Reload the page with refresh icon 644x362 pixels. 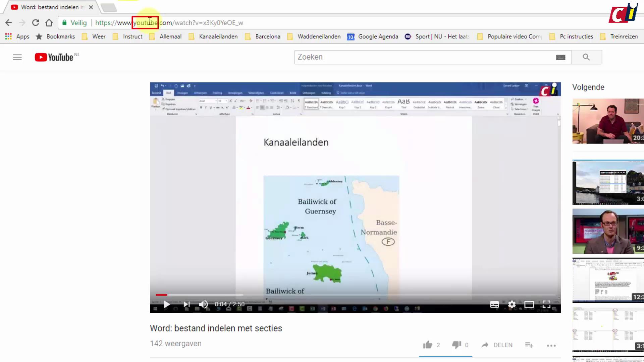point(36,23)
